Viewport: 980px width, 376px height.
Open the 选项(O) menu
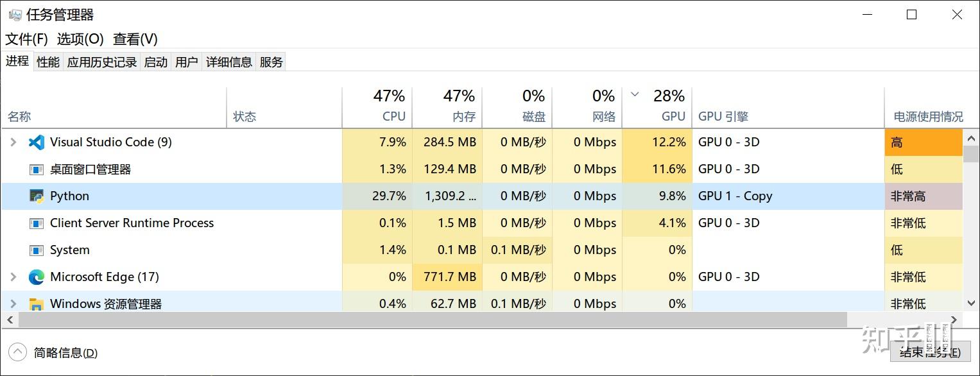click(80, 39)
